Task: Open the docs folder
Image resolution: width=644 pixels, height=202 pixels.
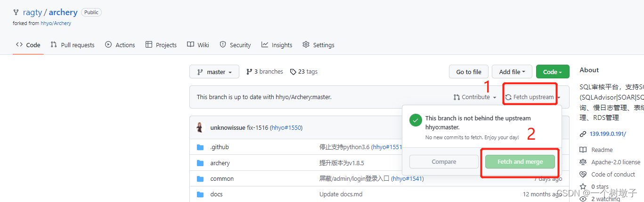Action: [216, 194]
